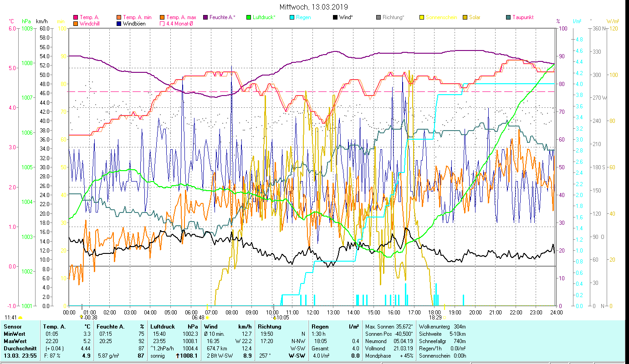
Task: Click the Windböen legend label
Action: [134, 23]
